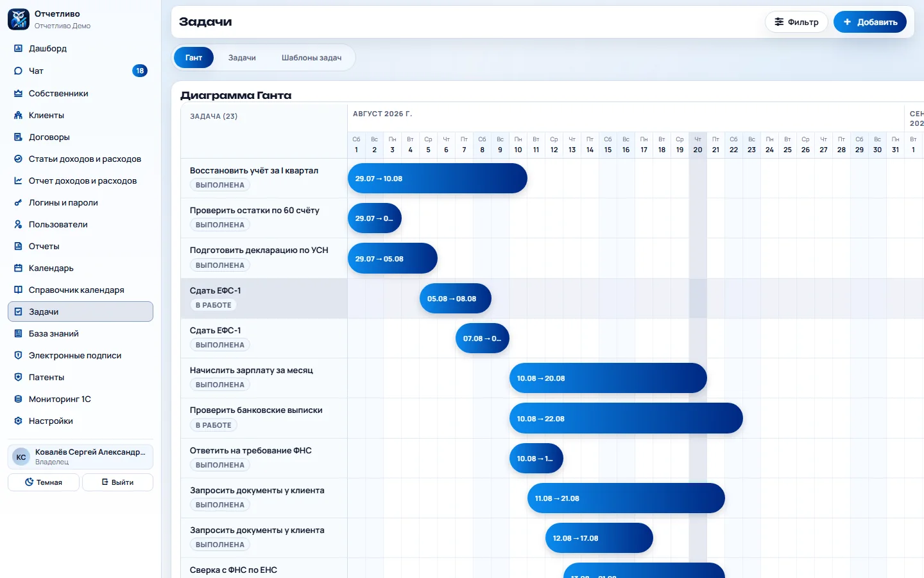The image size is (924, 578).
Task: Click the 05.08→08.08 Gantt bar
Action: 456,299
